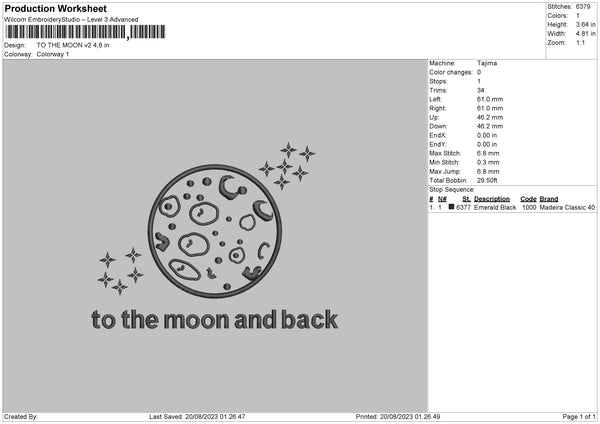The height and width of the screenshot is (424, 600).
Task: Select the Zoom value 1:1
Action: coord(580,42)
